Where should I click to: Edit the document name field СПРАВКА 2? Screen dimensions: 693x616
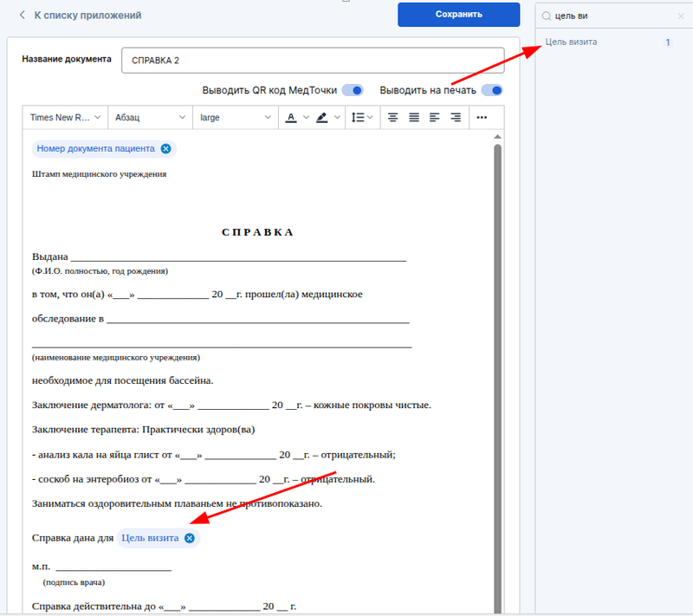(x=313, y=61)
